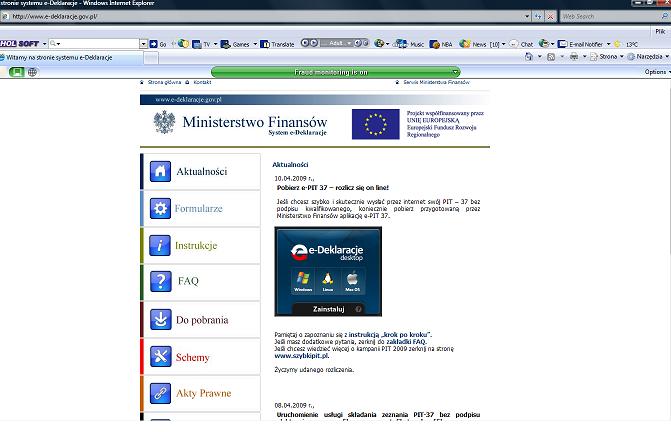Click the NBA basketball icon

tap(434, 44)
